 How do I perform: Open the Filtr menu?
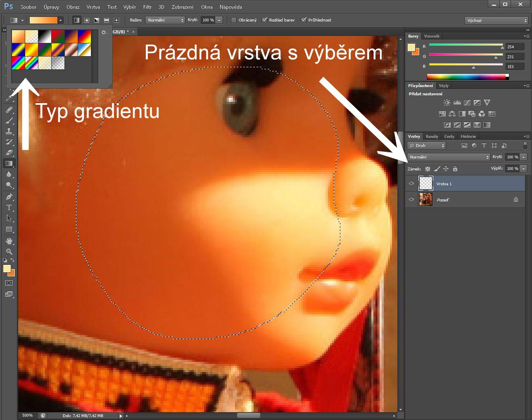[147, 7]
